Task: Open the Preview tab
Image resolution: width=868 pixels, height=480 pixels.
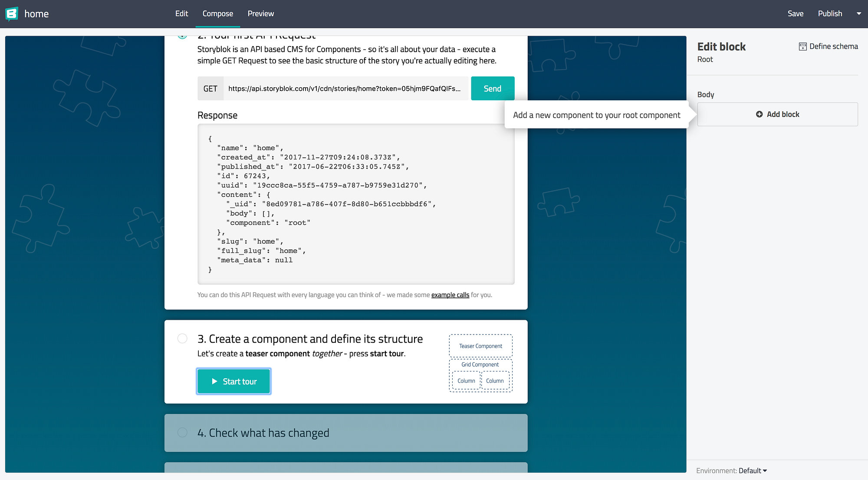Action: tap(260, 13)
